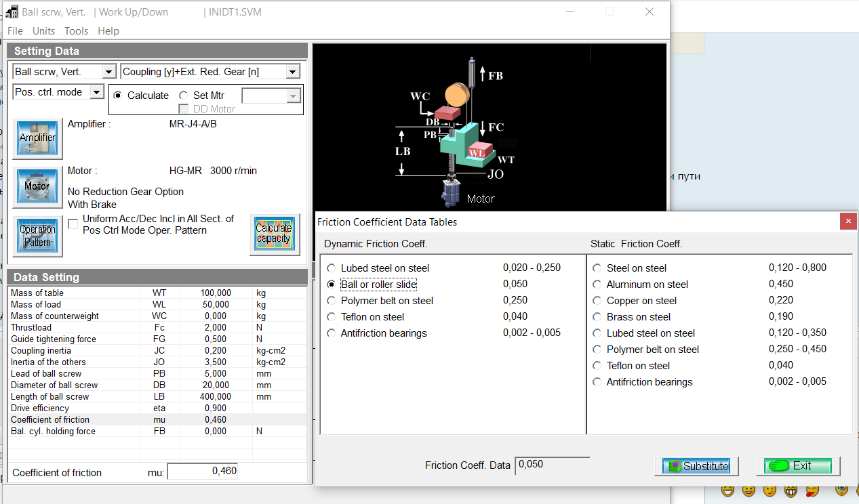This screenshot has width=859, height=504.
Task: Select static Polymer belt on steel
Action: 597,350
